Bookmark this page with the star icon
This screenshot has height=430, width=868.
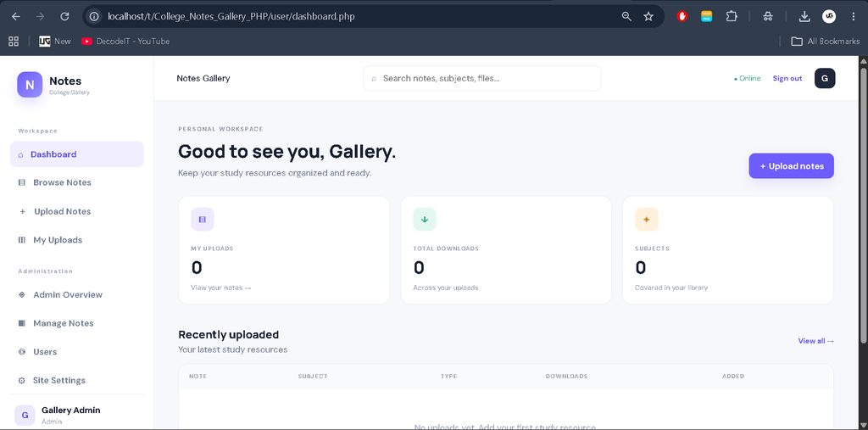[x=648, y=17]
